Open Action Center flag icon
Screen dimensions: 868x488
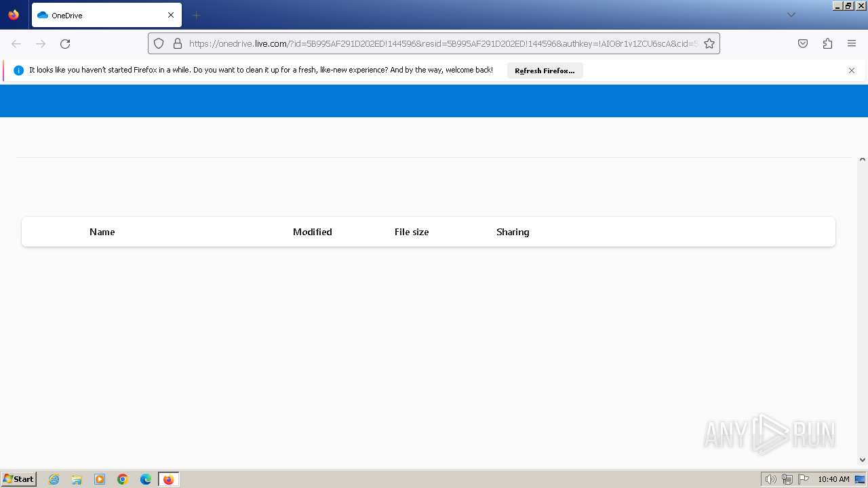pyautogui.click(x=804, y=479)
